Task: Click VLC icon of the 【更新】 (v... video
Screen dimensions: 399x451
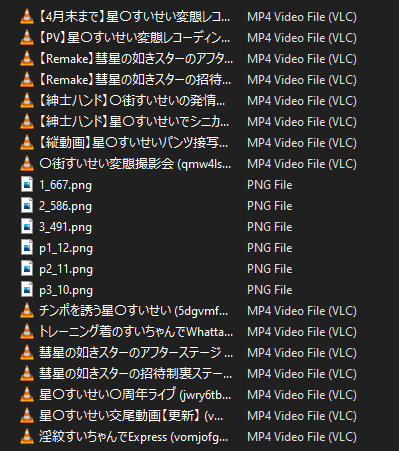Action: pos(27,416)
